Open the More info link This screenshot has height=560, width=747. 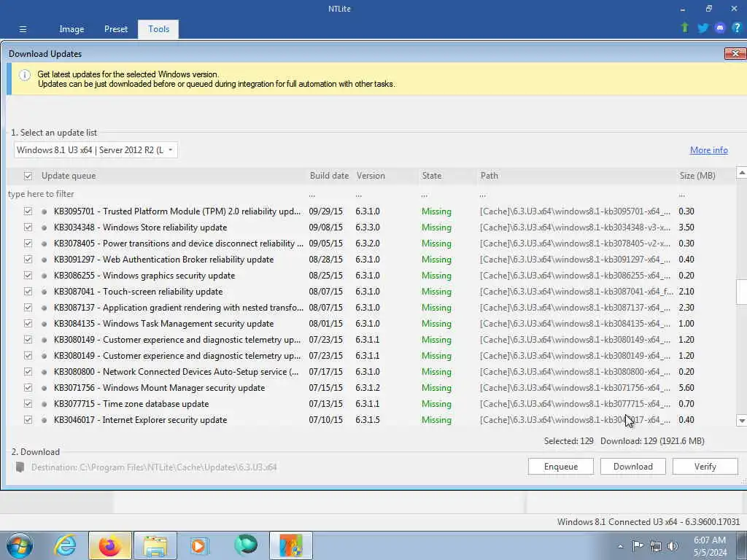709,150
